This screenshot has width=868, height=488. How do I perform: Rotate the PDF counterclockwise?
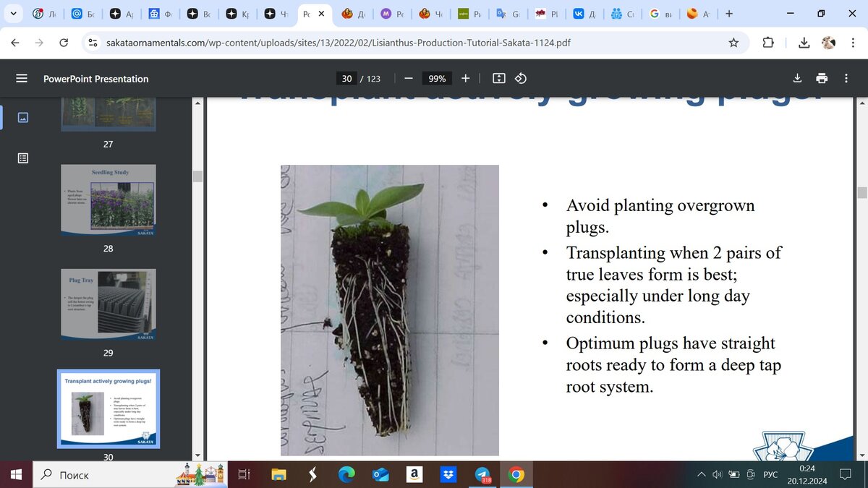[x=521, y=78]
